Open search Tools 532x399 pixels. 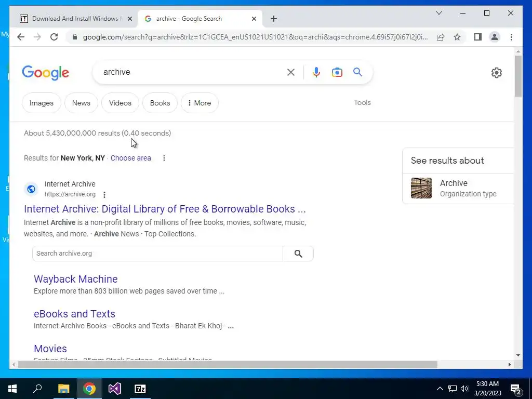pyautogui.click(x=362, y=102)
